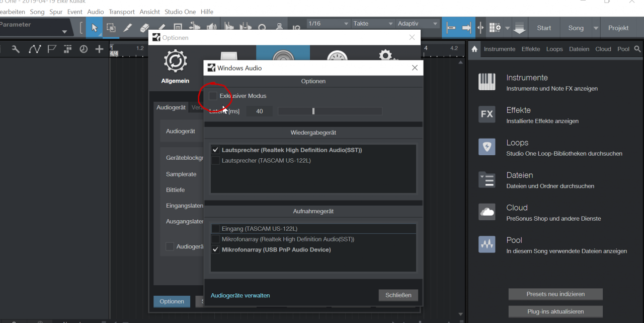Add tracks with the plus icon
The width and height of the screenshot is (644, 323).
point(99,49)
